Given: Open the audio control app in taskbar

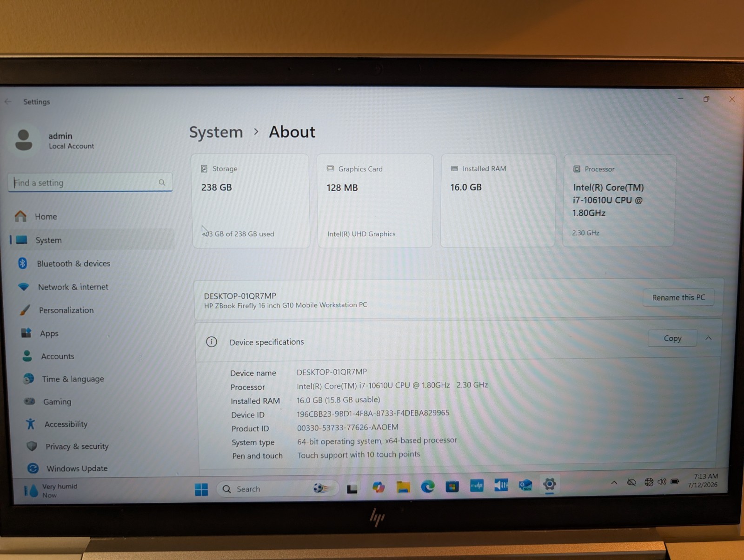Looking at the screenshot, I should click(x=501, y=485).
